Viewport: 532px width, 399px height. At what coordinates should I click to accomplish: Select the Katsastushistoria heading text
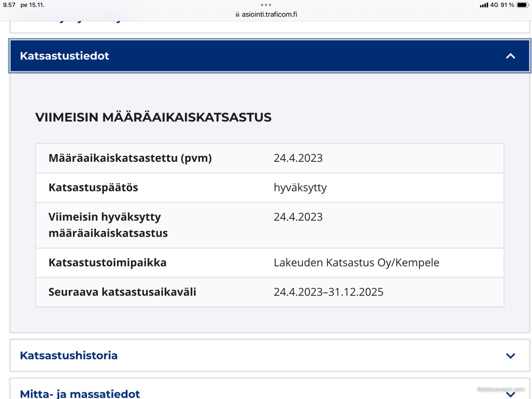click(68, 355)
